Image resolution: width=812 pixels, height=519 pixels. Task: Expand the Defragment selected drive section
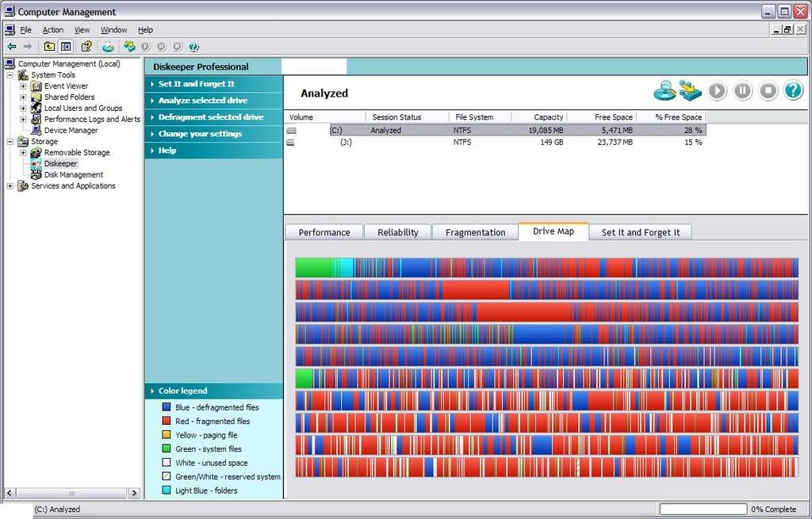point(214,117)
